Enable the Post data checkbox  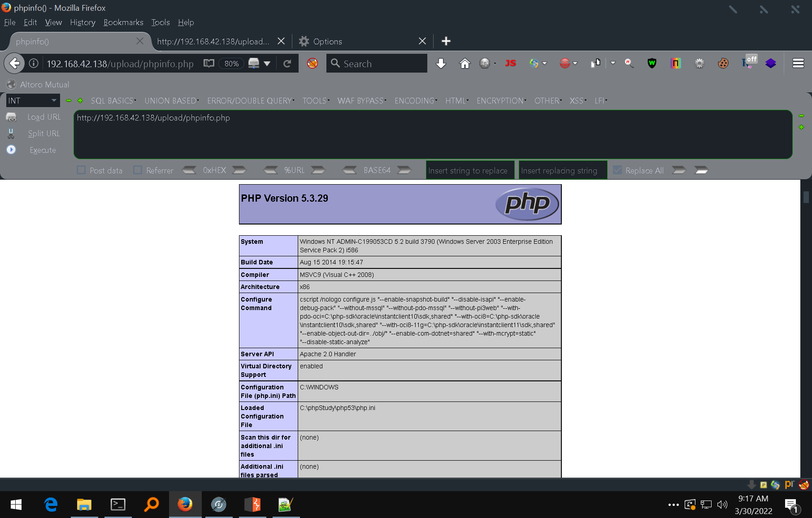point(81,170)
